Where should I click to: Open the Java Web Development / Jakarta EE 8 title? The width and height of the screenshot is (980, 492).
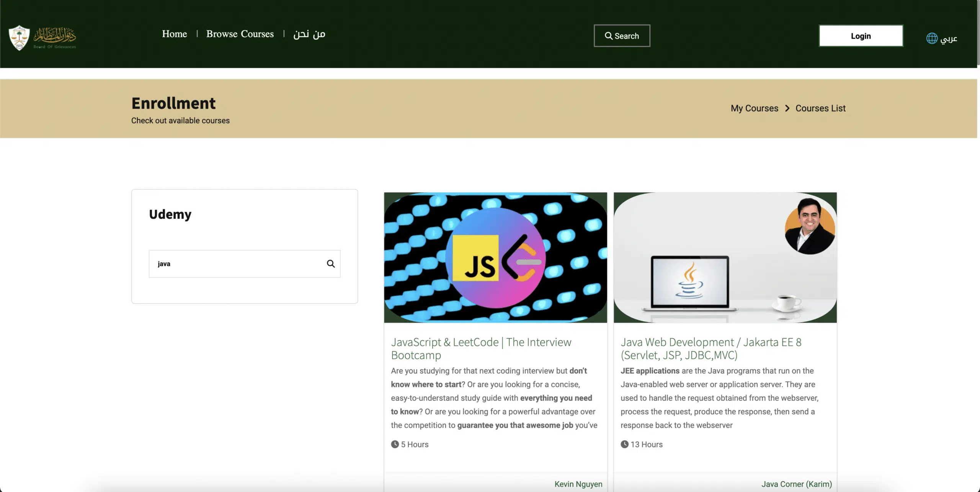tap(711, 349)
